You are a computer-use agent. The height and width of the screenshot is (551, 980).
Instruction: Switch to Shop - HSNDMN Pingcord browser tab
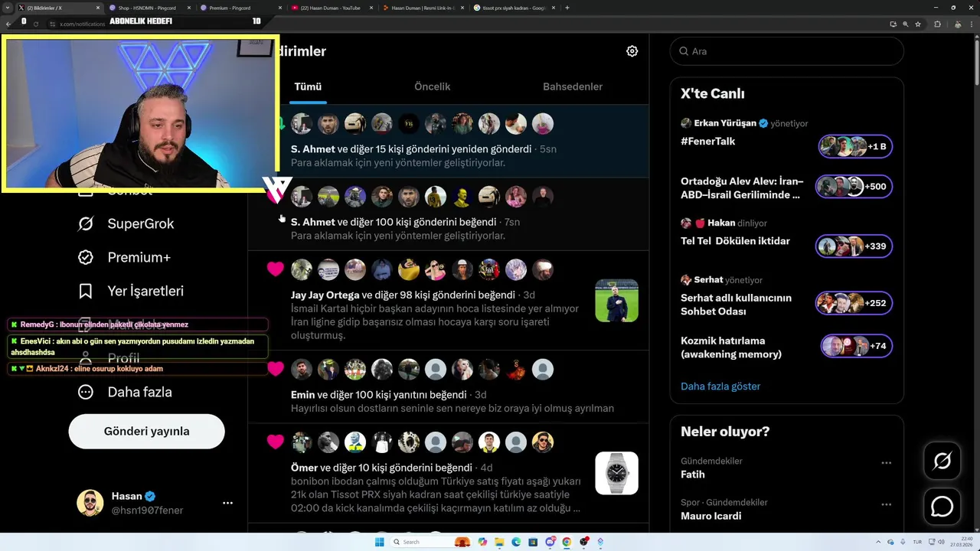(148, 8)
